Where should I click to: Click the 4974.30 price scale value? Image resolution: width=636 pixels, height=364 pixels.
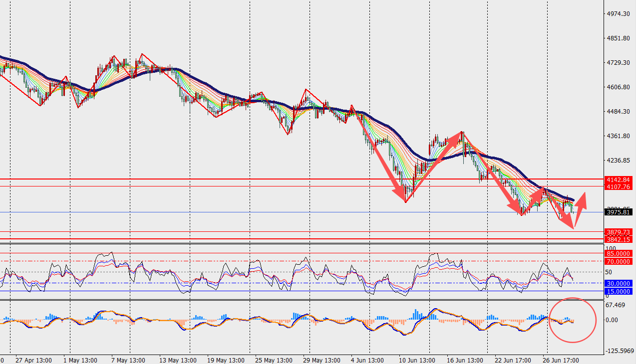tap(618, 14)
